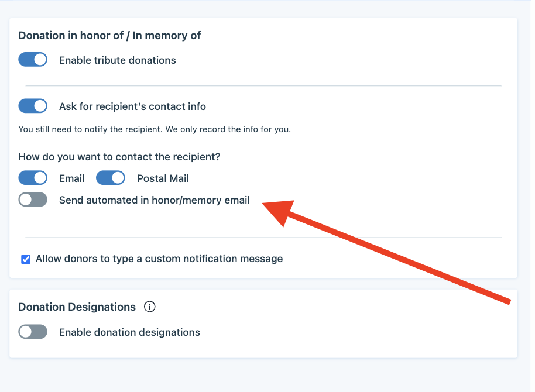Click "Allow donors to type a custom notification message" text
The height and width of the screenshot is (392, 535).
point(159,259)
